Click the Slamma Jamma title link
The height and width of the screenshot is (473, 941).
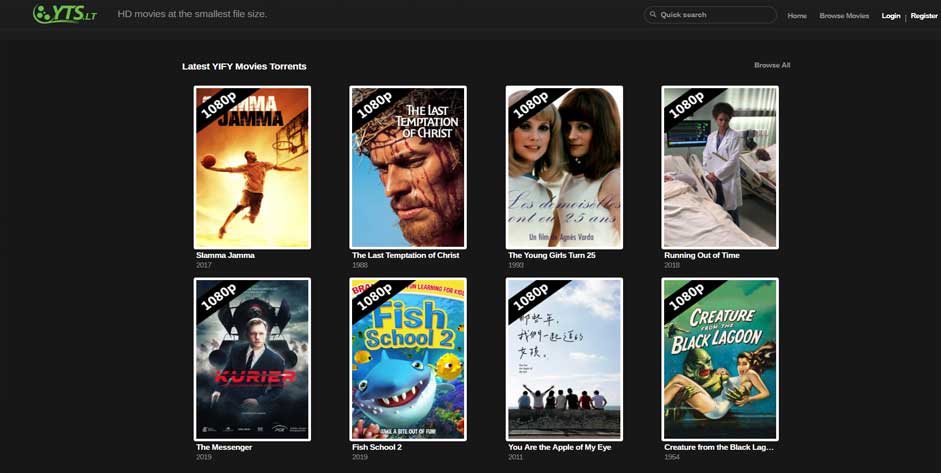tap(225, 255)
